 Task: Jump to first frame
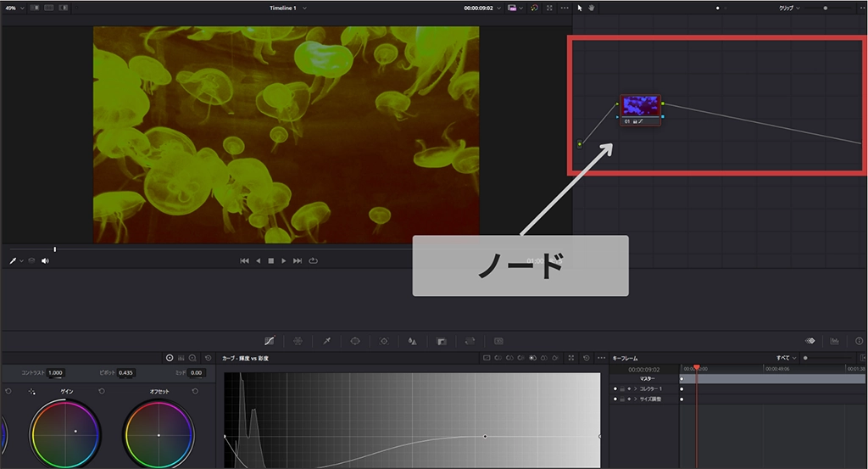(x=244, y=261)
